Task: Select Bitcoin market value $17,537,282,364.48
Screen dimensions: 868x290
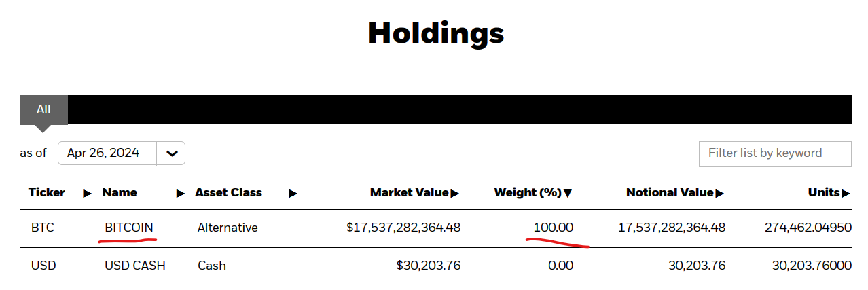Action: (x=403, y=228)
